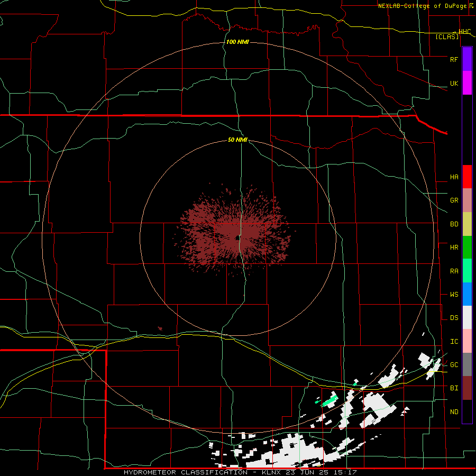Click the dark green HR legend swatch
Image resolution: width=476 pixels, height=476 pixels.
pos(467,247)
